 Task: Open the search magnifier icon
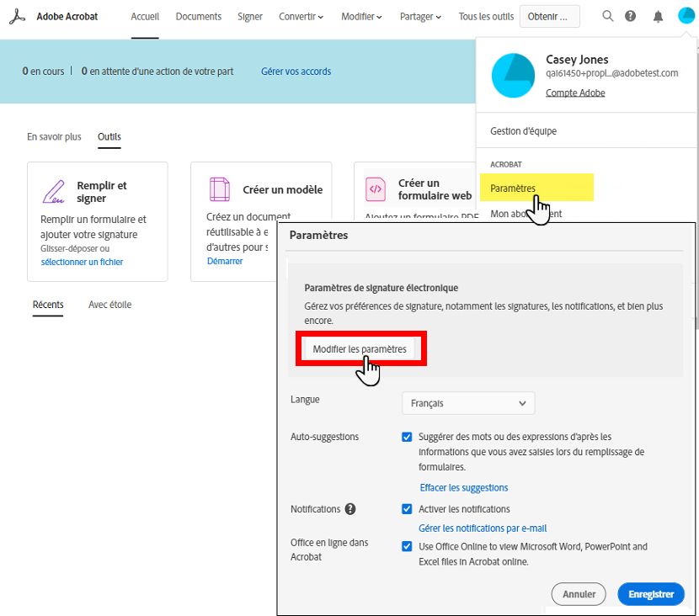pos(607,16)
